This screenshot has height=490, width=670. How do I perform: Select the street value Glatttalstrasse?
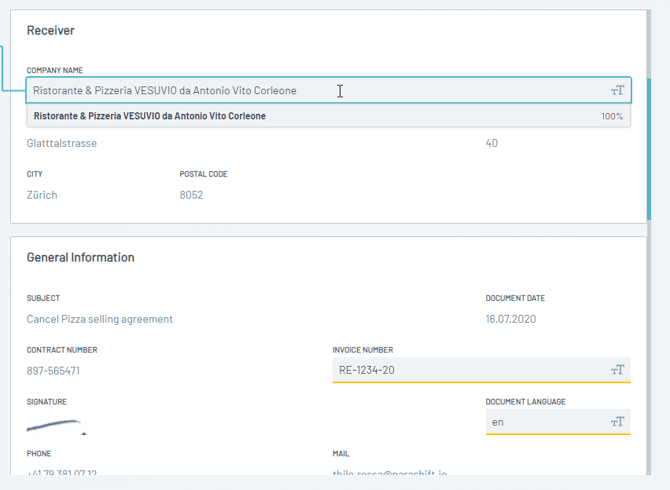(62, 143)
